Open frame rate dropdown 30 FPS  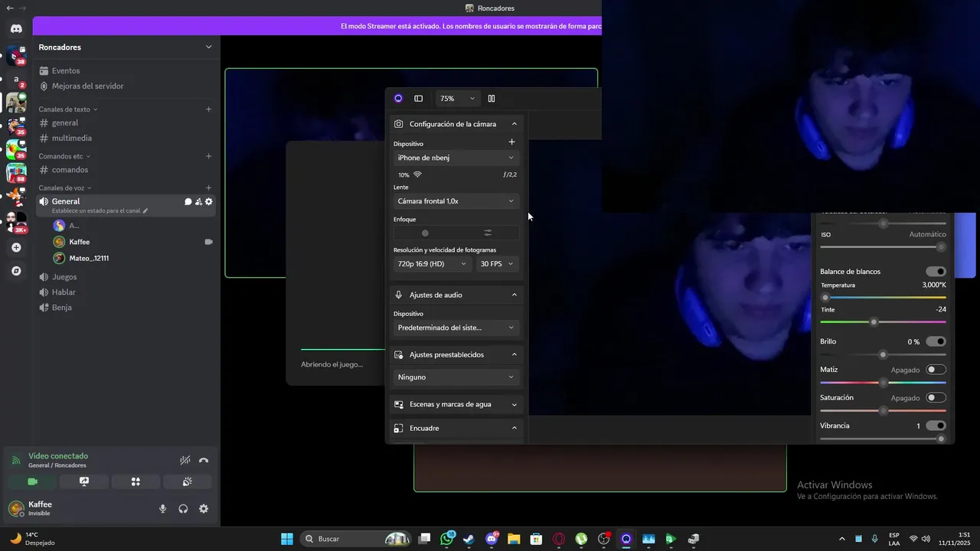pos(497,264)
